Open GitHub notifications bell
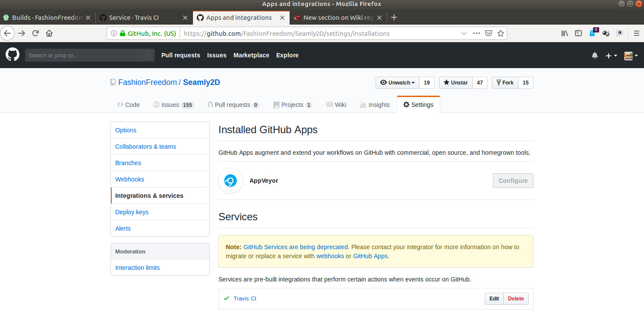 pyautogui.click(x=595, y=55)
